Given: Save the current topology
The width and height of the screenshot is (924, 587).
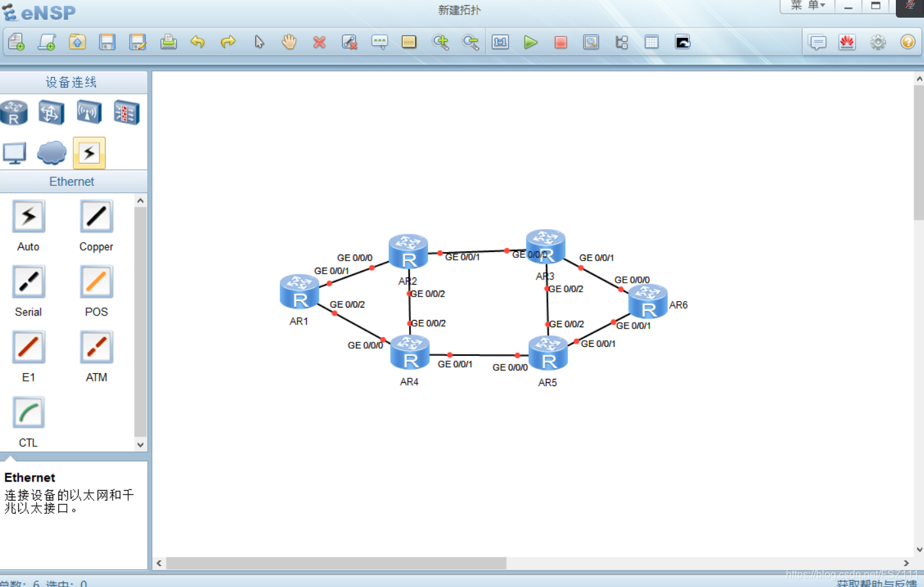Looking at the screenshot, I should click(x=107, y=43).
